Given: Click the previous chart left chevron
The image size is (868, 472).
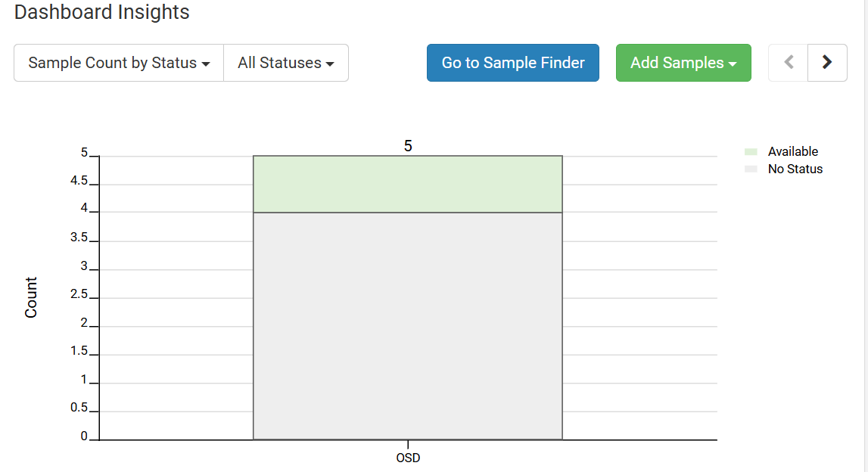Looking at the screenshot, I should coord(789,63).
